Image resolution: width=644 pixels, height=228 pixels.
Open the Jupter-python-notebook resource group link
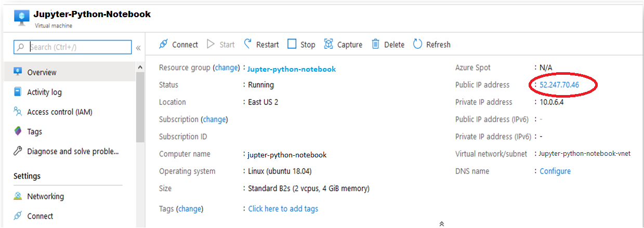[x=292, y=69]
